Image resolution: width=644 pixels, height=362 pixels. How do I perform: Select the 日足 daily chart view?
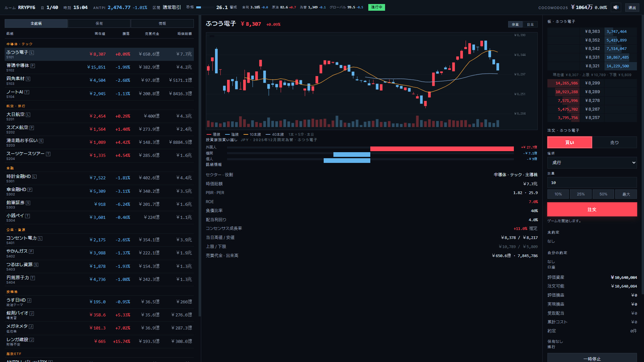point(530,24)
